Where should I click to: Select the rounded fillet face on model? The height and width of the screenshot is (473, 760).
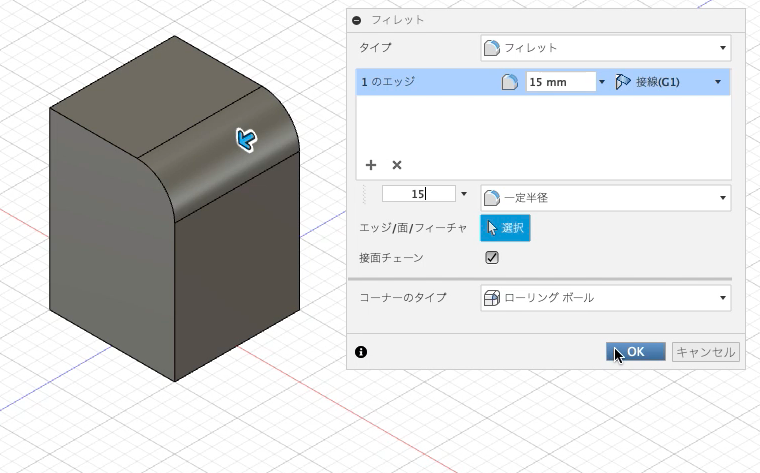click(218, 155)
